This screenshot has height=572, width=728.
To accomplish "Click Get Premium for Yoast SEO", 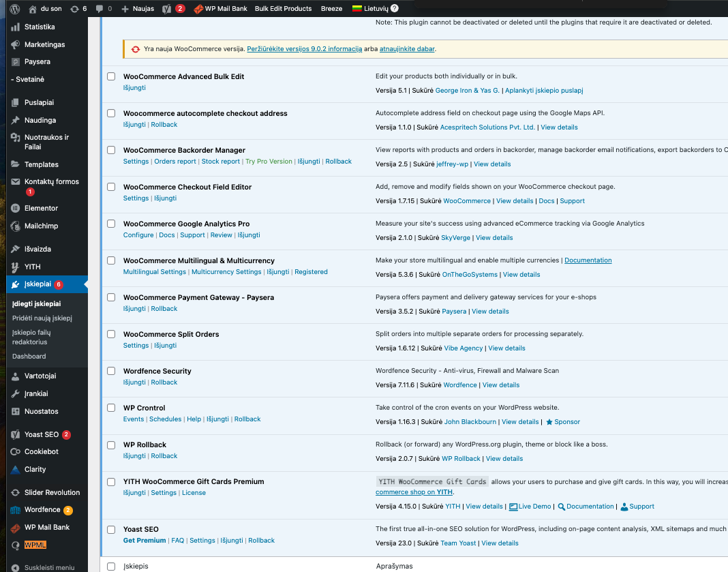I will click(145, 541).
